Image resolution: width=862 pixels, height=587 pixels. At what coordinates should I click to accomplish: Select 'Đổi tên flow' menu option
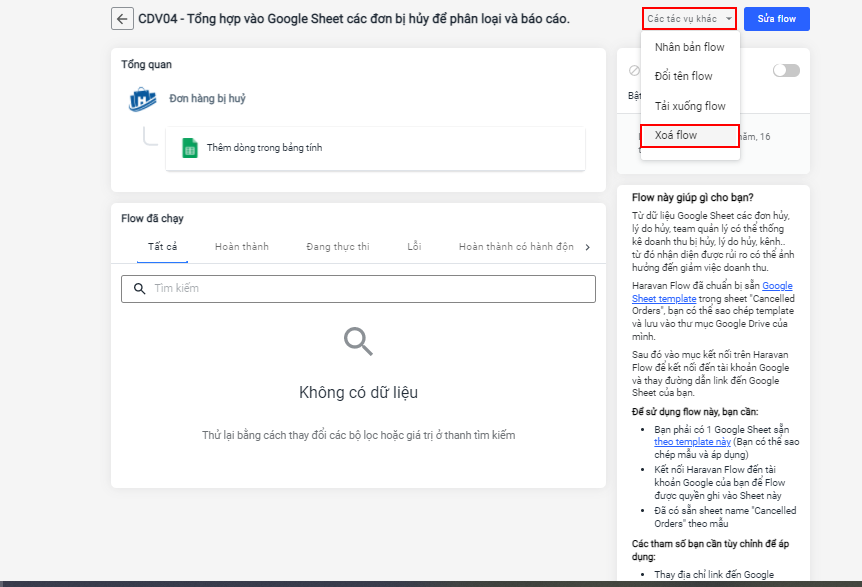[683, 76]
